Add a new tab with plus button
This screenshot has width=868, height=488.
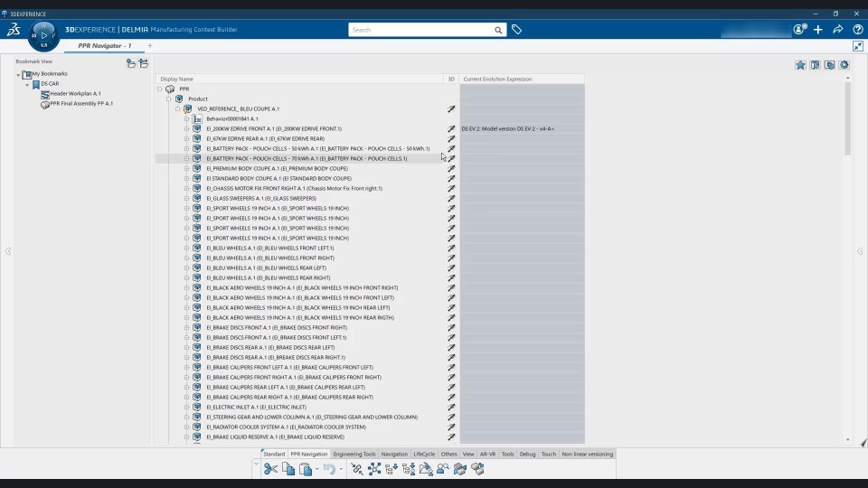(150, 46)
